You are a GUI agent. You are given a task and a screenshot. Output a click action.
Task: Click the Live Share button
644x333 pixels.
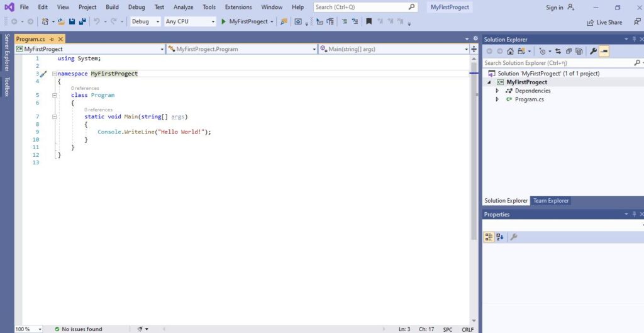tap(604, 23)
